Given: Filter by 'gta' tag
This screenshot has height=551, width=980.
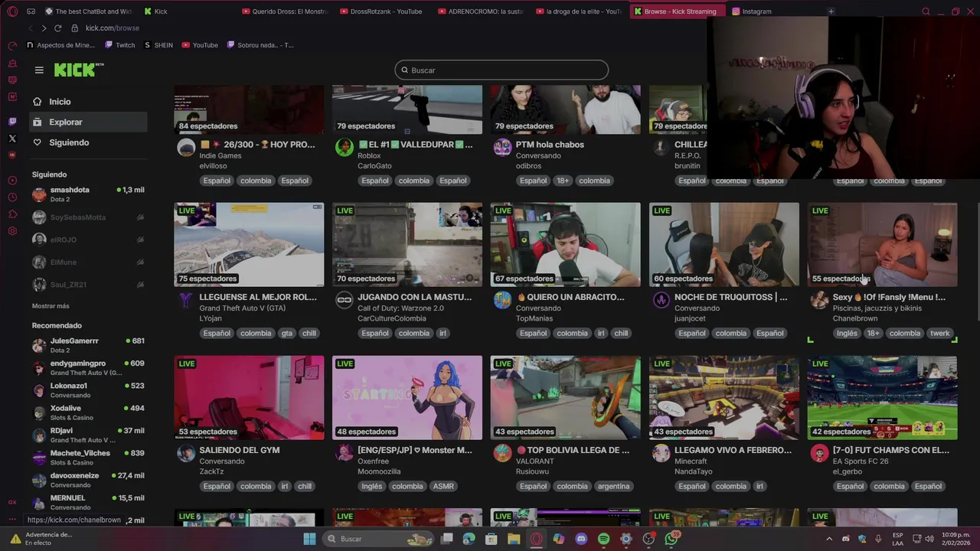Looking at the screenshot, I should 286,334.
